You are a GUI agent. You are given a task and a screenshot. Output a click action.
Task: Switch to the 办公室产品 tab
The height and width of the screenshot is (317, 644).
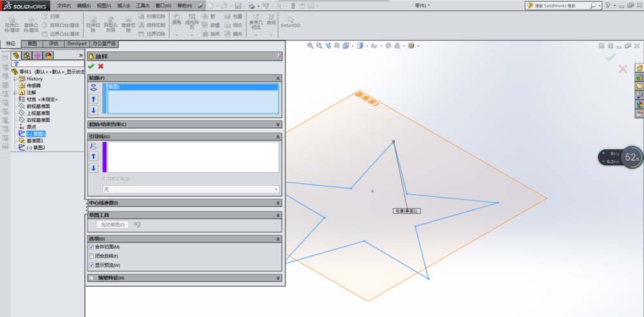coord(104,44)
